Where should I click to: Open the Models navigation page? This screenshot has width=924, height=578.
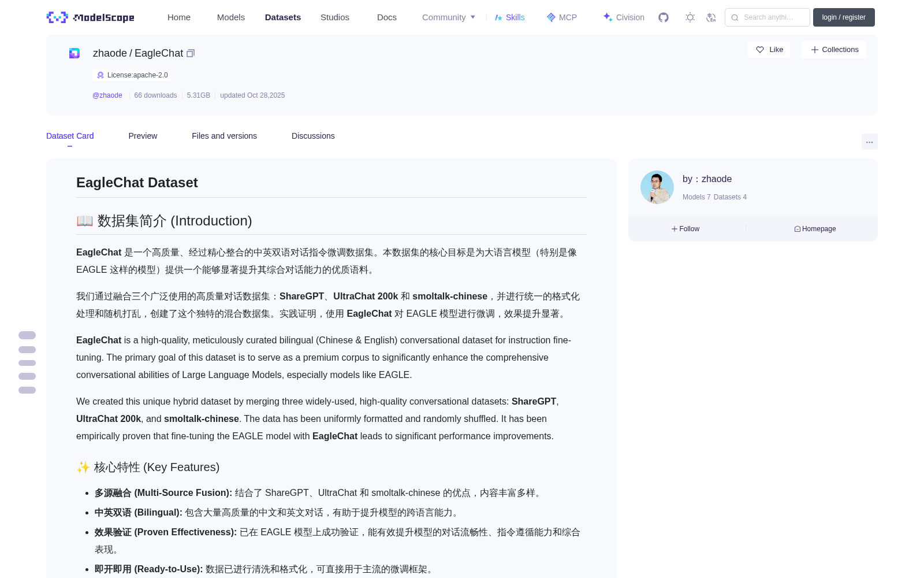(231, 17)
